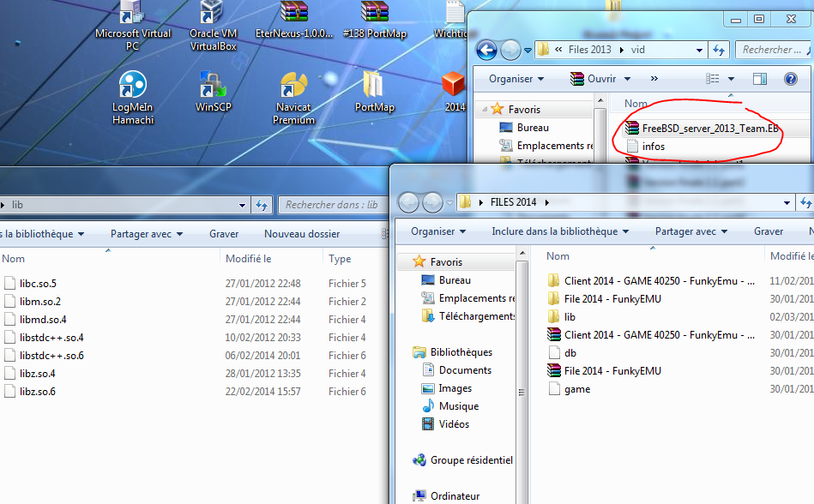This screenshot has width=814, height=504.
Task: Click the Ouvrir button in the vid window
Action: click(593, 79)
